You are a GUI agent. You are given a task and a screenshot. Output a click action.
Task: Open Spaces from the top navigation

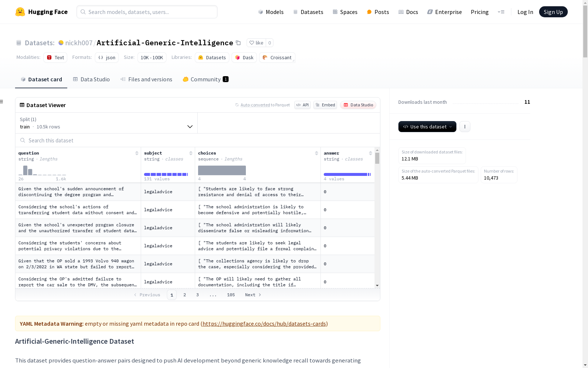pos(345,12)
